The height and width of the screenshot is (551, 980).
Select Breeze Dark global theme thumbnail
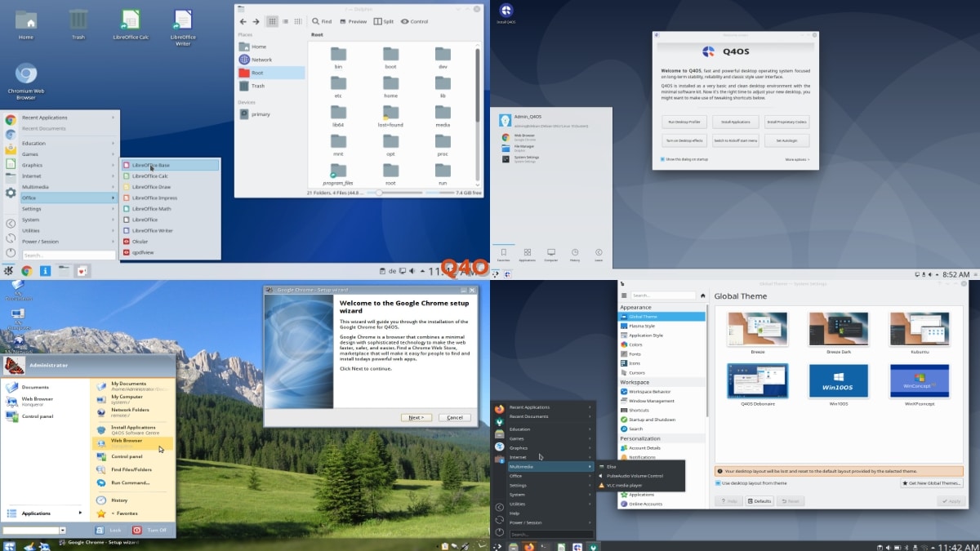tap(839, 328)
